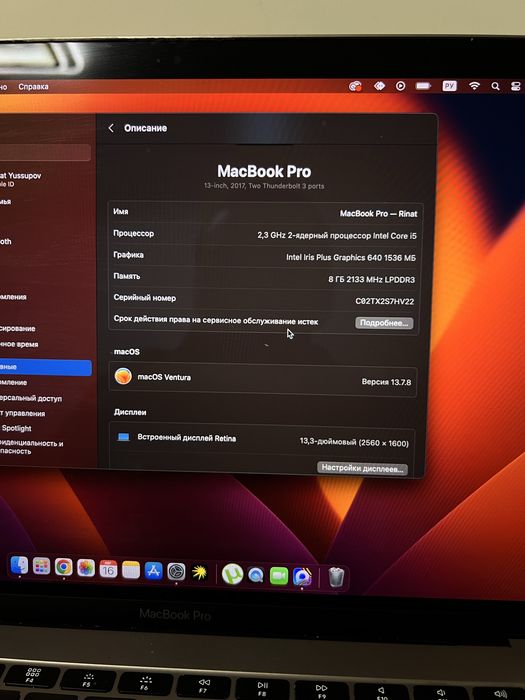Open Spotlight search from the menu bar
Screen dimensions: 525x700
click(495, 86)
